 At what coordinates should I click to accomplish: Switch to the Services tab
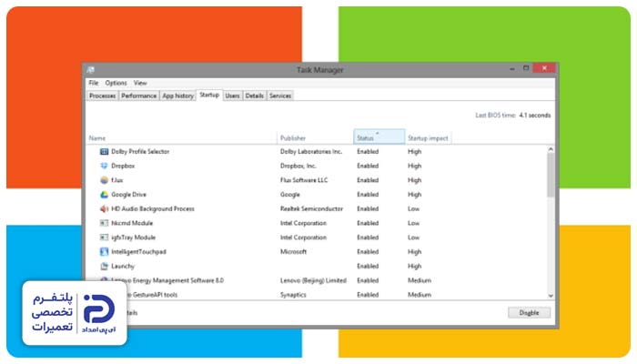tap(280, 96)
